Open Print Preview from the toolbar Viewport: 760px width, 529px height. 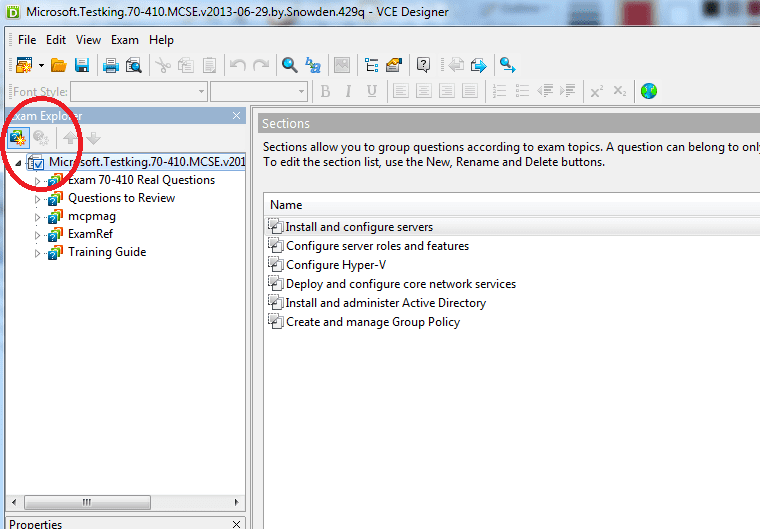[x=133, y=65]
